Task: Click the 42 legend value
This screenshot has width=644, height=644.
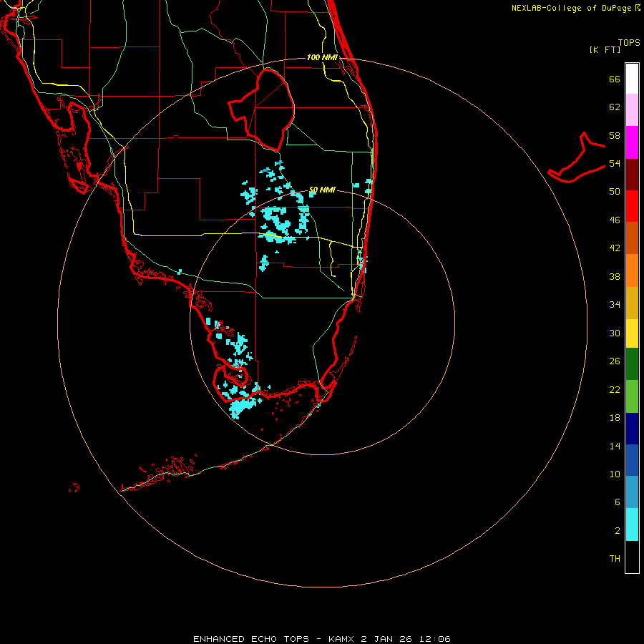Action: [x=615, y=248]
